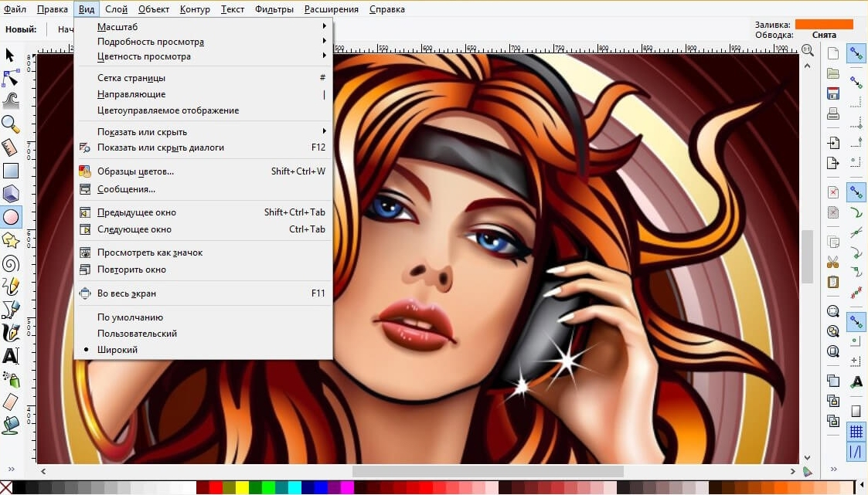Image resolution: width=868 pixels, height=495 pixels.
Task: Click the no-color X palette swatch
Action: [x=5, y=488]
